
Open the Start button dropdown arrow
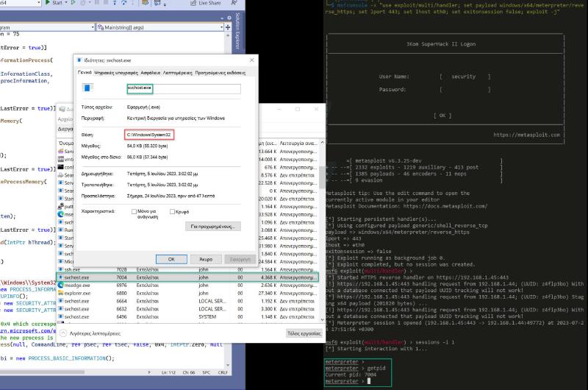pos(66,3)
